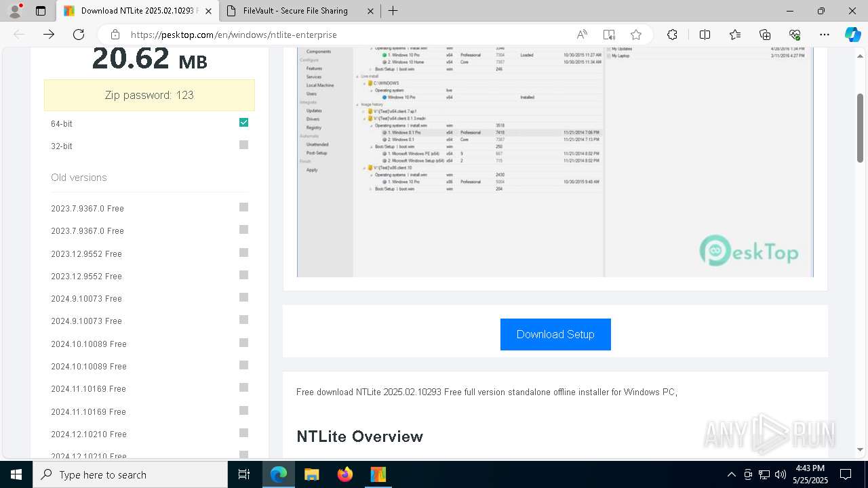Launch Firefox from taskbar
The height and width of the screenshot is (488, 868).
tap(345, 474)
